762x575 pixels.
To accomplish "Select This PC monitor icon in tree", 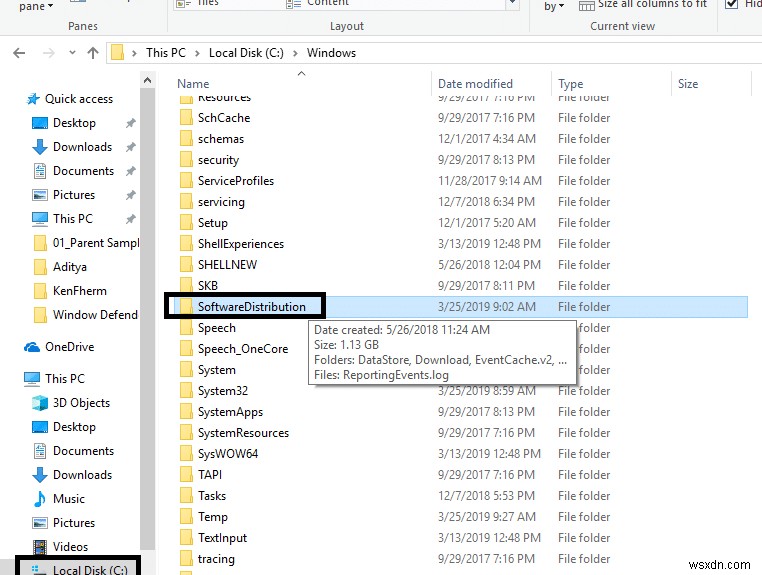I will click(32, 379).
